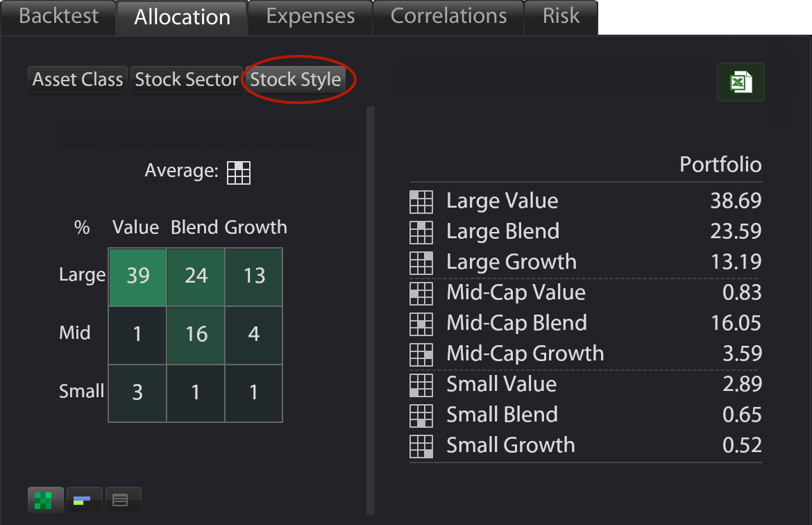Toggle the Asset Class view
The image size is (812, 525).
tap(77, 79)
